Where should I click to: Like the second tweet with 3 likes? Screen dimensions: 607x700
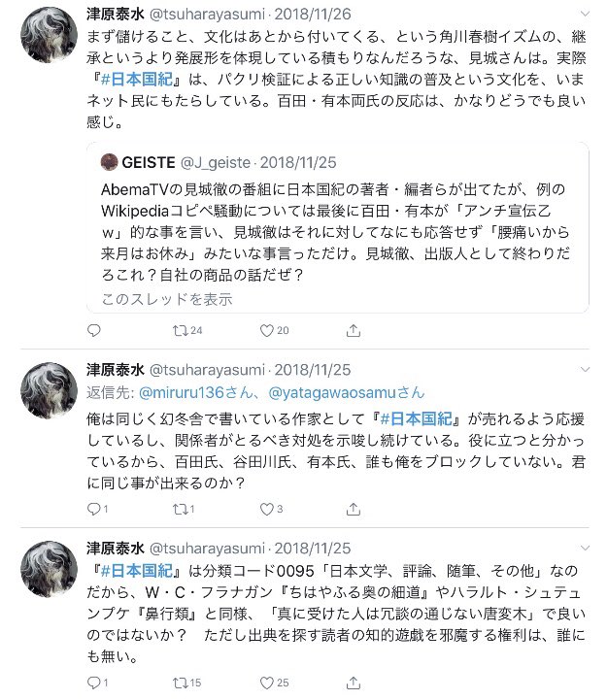coord(271,509)
